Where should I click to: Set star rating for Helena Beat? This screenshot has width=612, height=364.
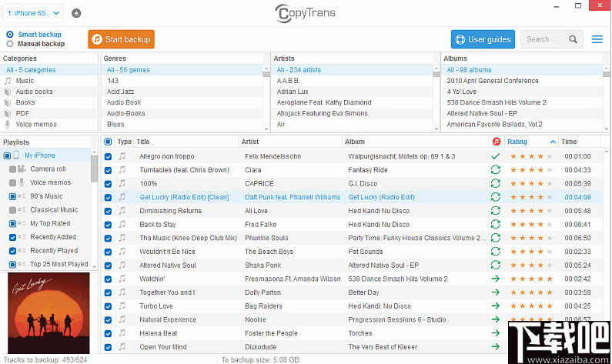[528, 333]
